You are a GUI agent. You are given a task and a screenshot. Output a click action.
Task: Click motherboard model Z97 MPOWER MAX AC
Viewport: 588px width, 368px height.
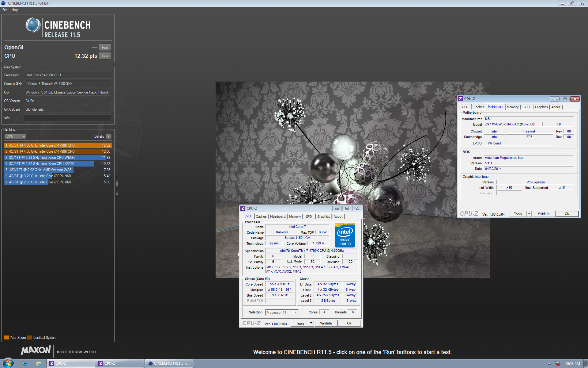coord(513,125)
